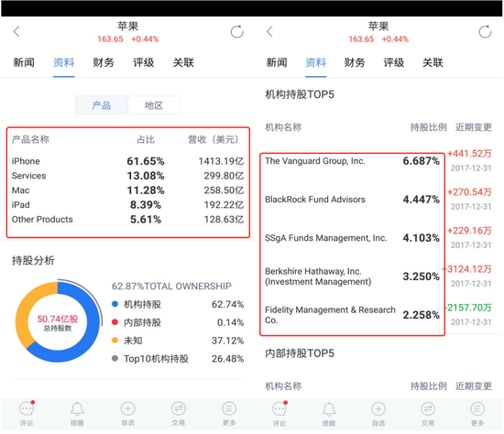This screenshot has width=504, height=434.
Task: Select 资料 tab on right screen
Action: (315, 62)
